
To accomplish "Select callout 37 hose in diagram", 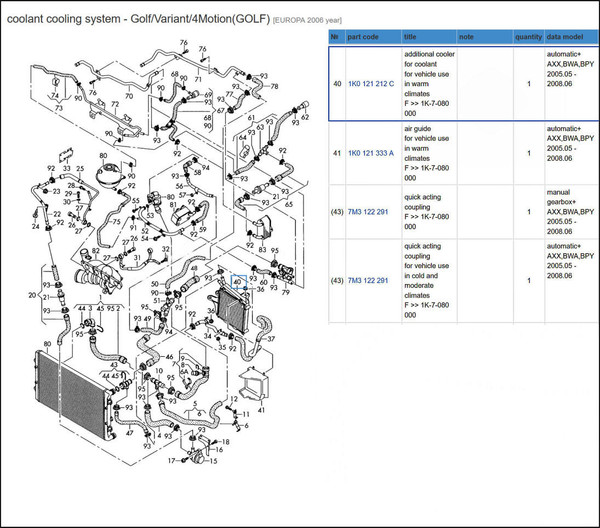I will (271, 339).
